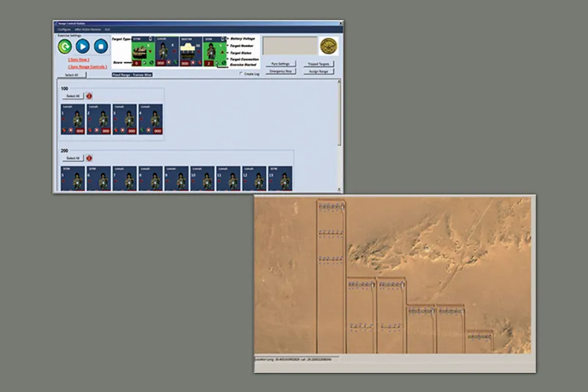Image resolution: width=588 pixels, height=392 pixels.
Task: Select target card number 6
Action: pos(98,179)
